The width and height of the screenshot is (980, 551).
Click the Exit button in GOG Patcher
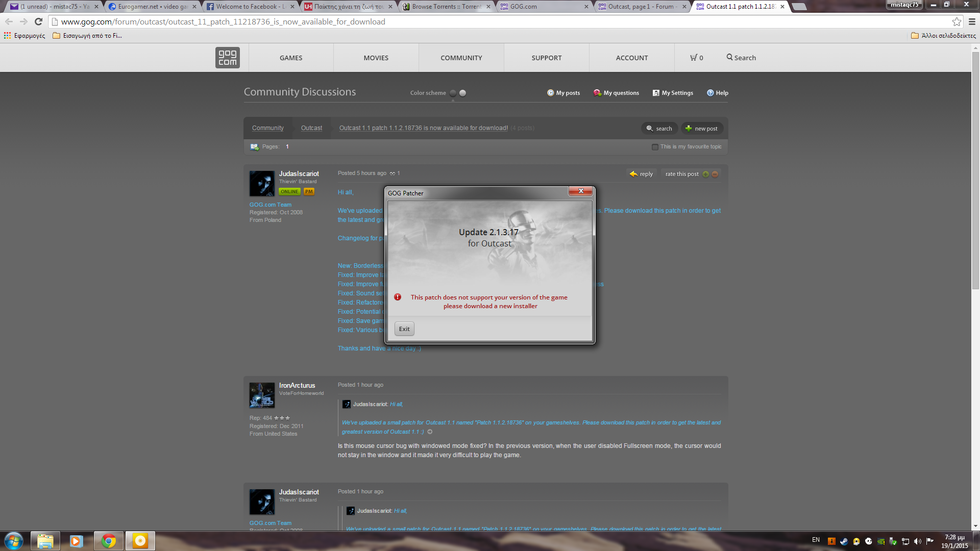click(404, 329)
